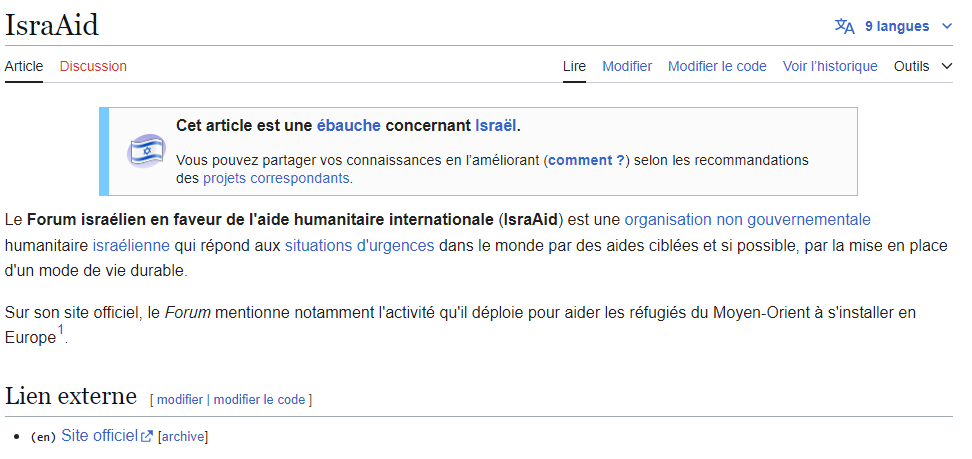
Task: Click the language translation icon
Action: (x=844, y=26)
